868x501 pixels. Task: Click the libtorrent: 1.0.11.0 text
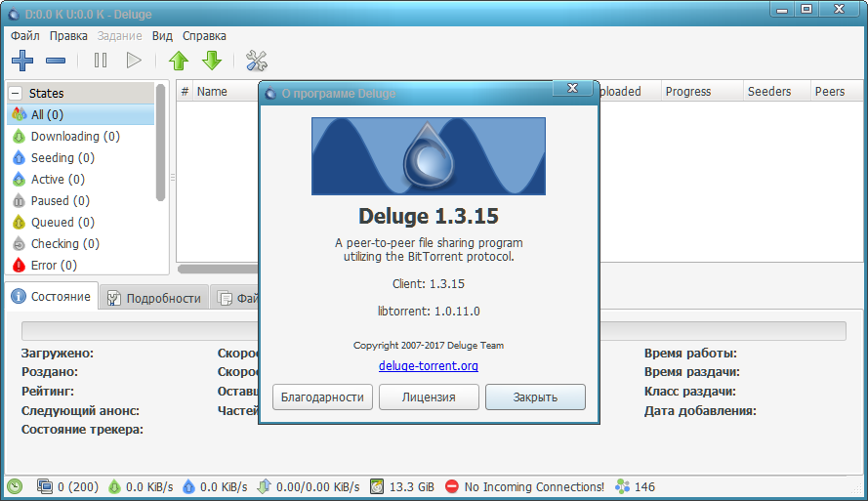click(429, 312)
